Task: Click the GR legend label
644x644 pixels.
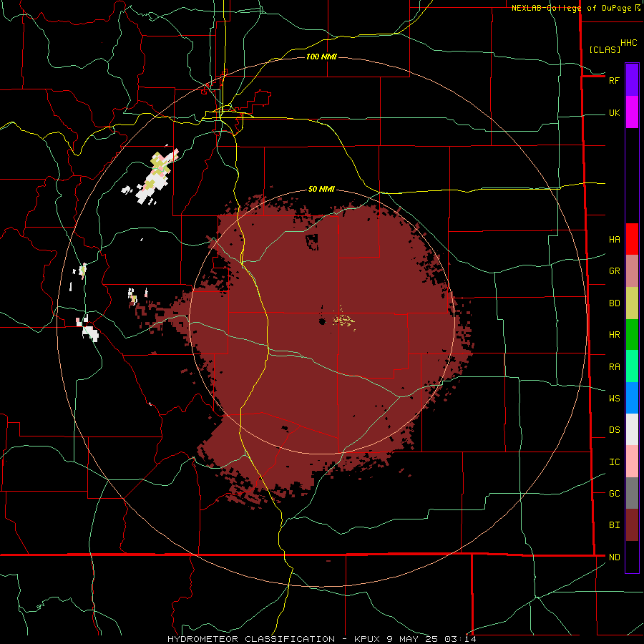Action: click(x=614, y=271)
